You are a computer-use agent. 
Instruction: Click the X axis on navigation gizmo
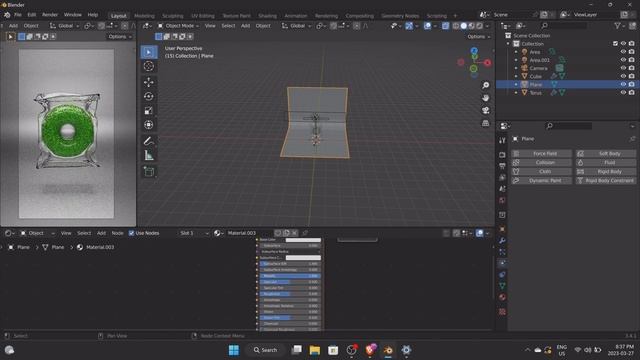pos(487,62)
